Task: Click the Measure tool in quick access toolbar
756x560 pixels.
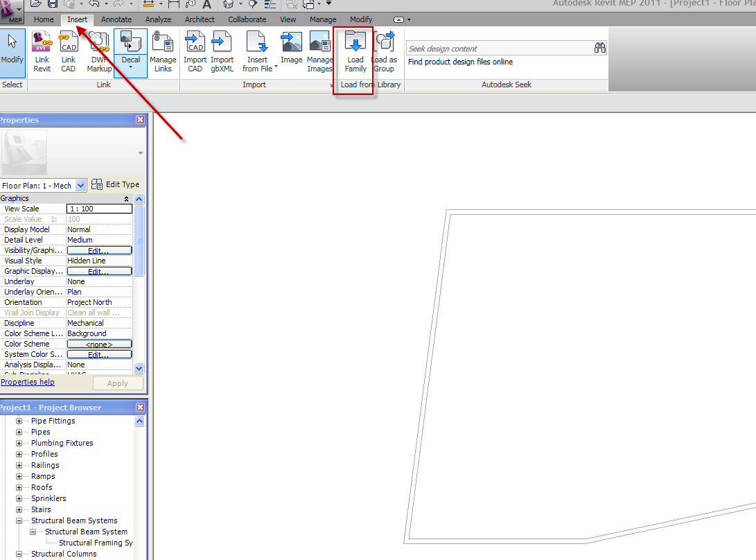Action: [x=148, y=4]
